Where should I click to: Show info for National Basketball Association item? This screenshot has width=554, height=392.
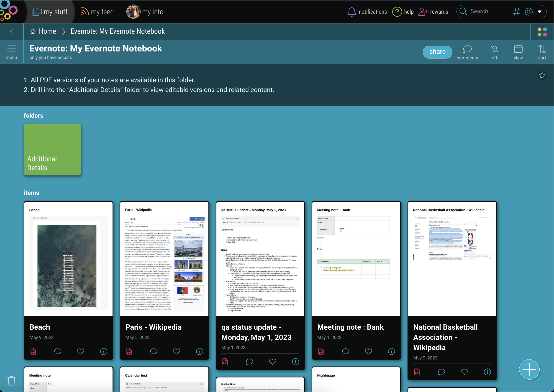(x=487, y=372)
